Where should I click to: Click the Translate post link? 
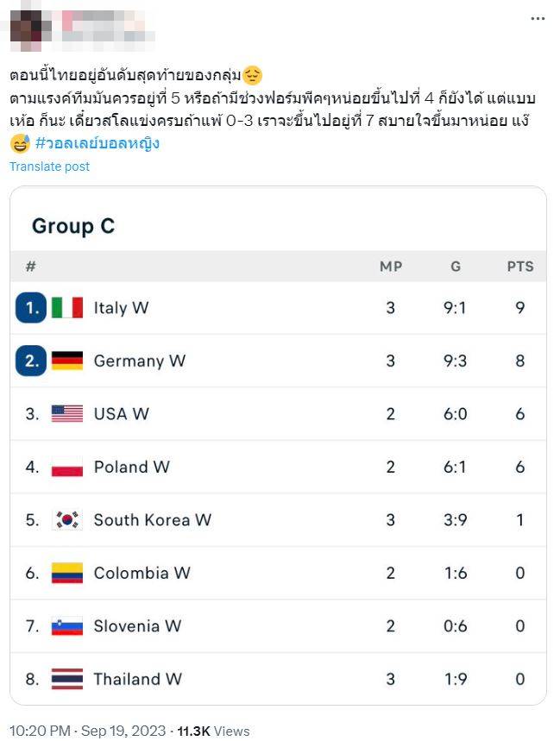[50, 166]
